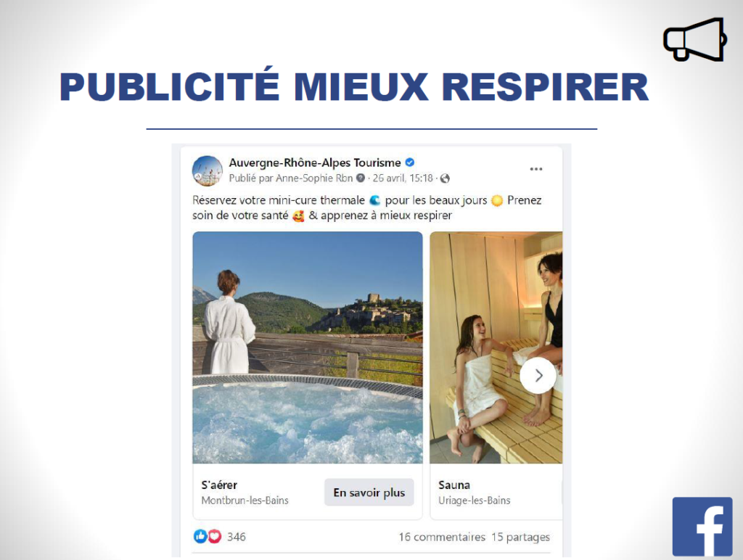This screenshot has height=560, width=743.
Task: Click the blue verified badge icon
Action: [x=410, y=162]
